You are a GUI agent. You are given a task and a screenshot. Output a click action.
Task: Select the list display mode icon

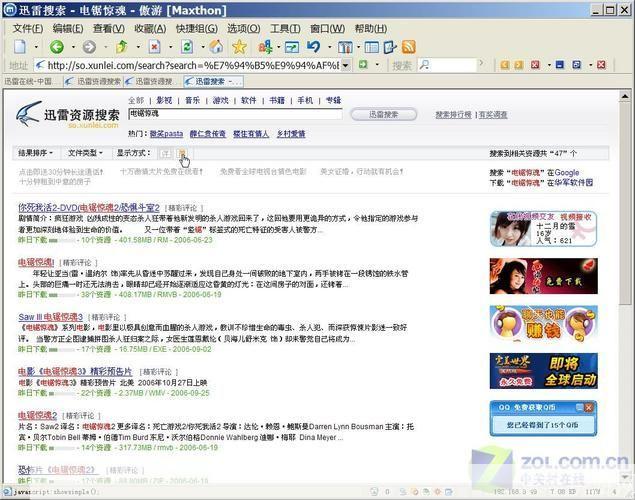coord(165,153)
